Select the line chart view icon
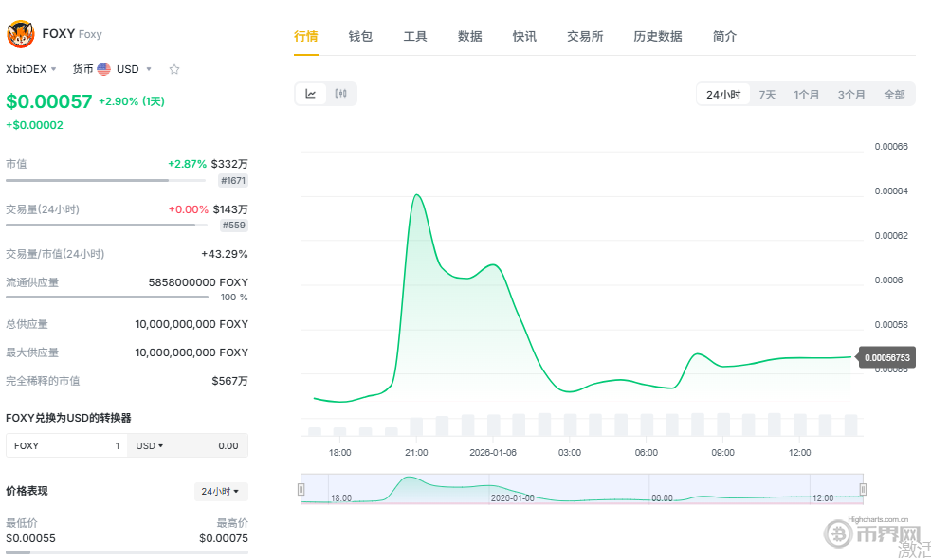Image resolution: width=931 pixels, height=560 pixels. [311, 93]
